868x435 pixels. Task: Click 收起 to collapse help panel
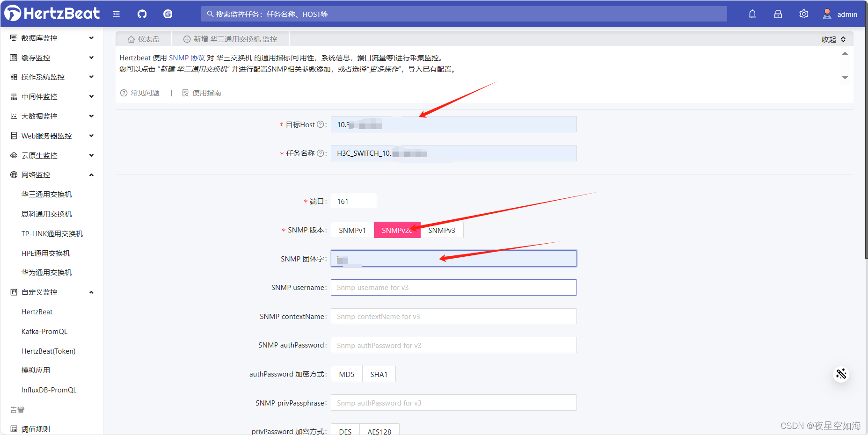point(834,39)
